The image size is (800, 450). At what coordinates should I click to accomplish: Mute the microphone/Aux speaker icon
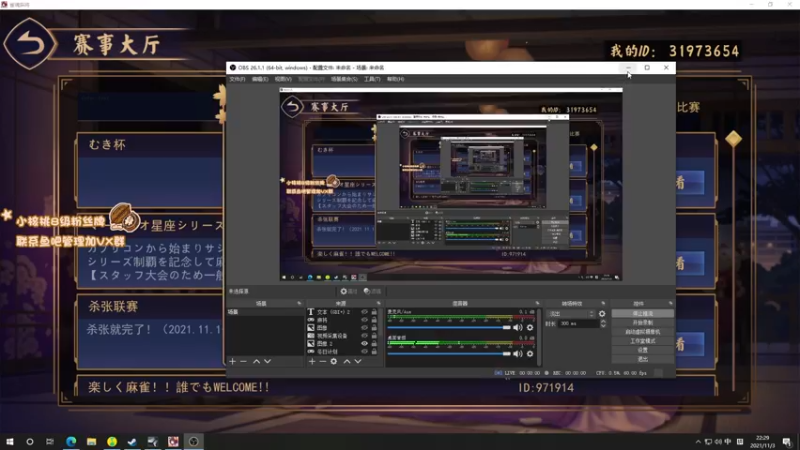tap(518, 328)
